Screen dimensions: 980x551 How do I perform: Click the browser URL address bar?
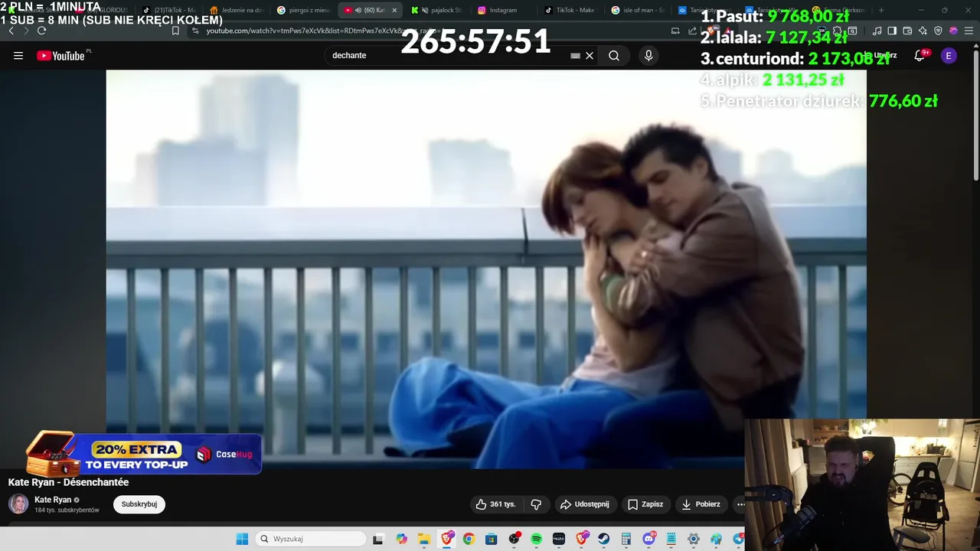[429, 31]
